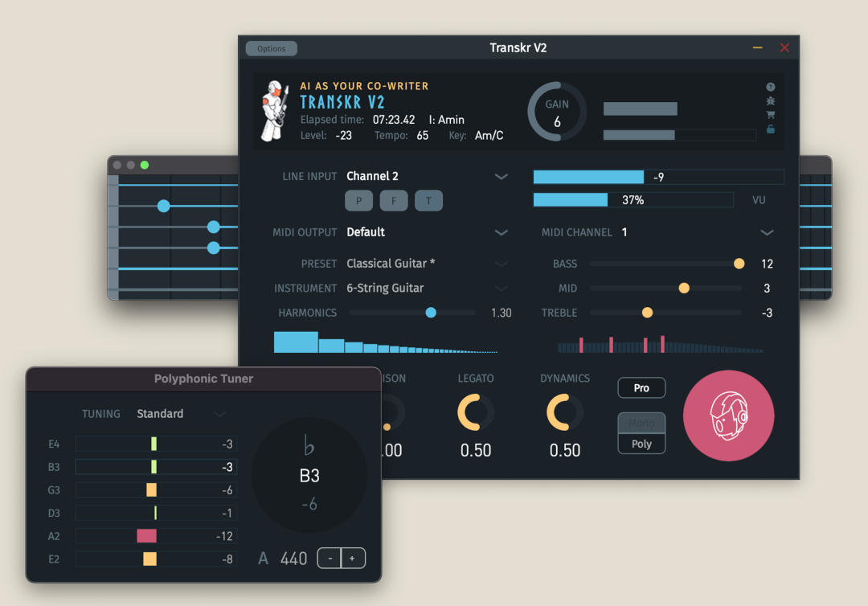Enable the T input mode
The width and height of the screenshot is (868, 606).
point(428,200)
